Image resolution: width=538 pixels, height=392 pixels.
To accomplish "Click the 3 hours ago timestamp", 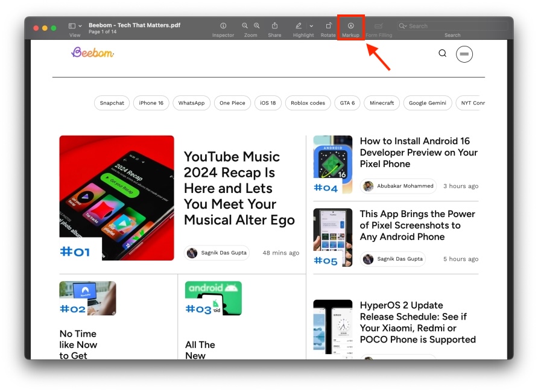I will 461,186.
